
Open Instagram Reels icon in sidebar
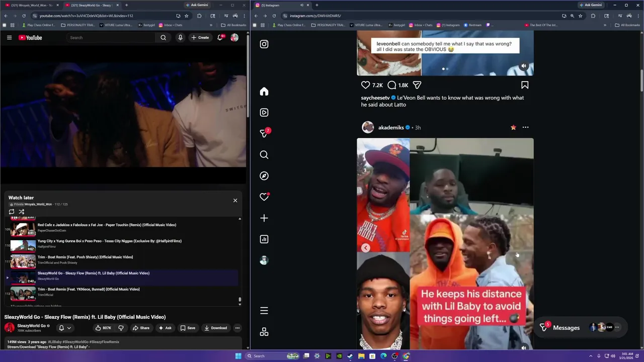[x=264, y=113]
